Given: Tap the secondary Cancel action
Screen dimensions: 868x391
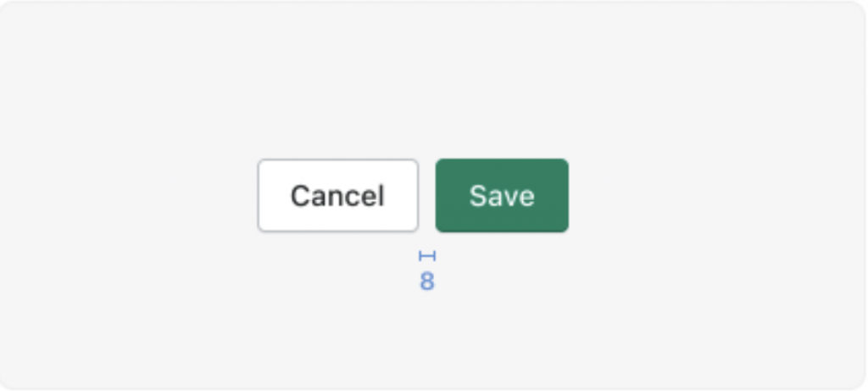Looking at the screenshot, I should pos(337,195).
